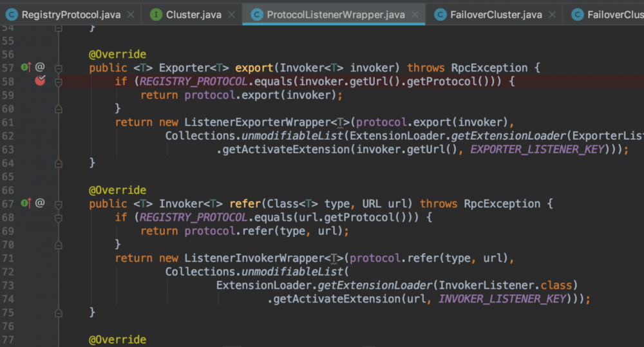Switch to the RegistryProtocol.java tab
Screen dimensions: 644x347
[x=71, y=15]
